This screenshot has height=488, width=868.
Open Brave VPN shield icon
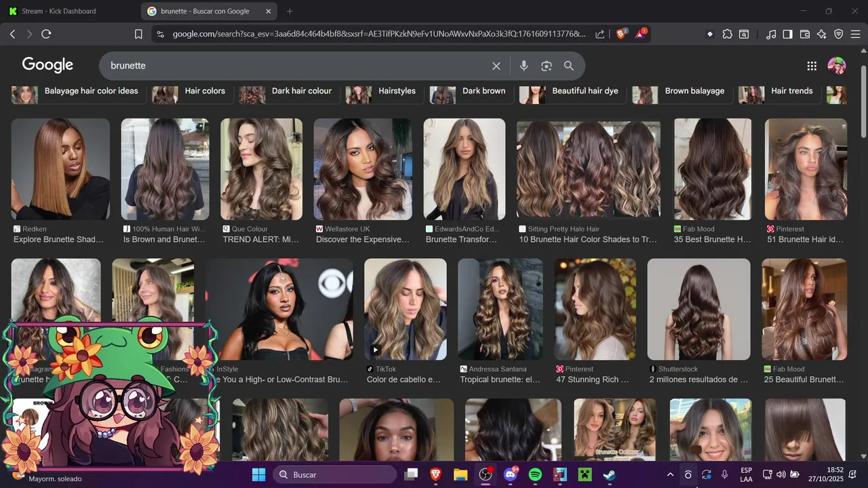click(839, 34)
